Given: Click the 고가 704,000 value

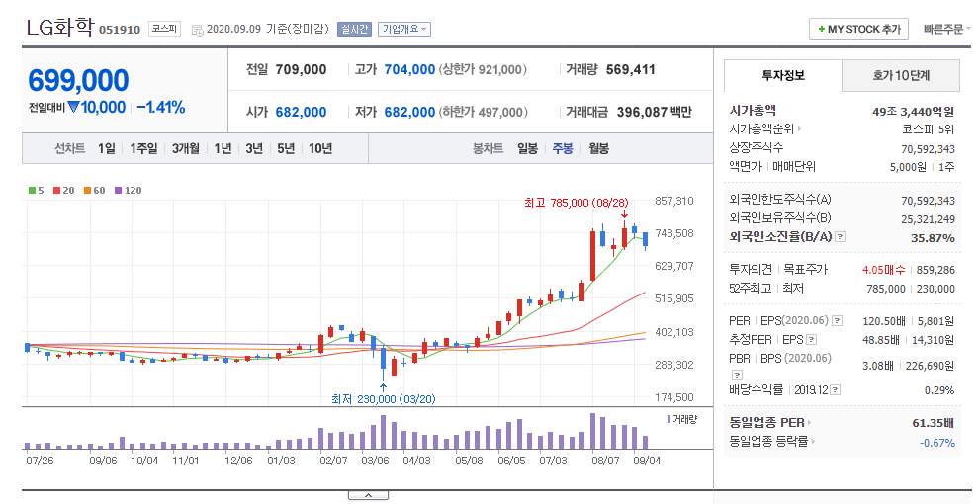Looking at the screenshot, I should pos(409,69).
